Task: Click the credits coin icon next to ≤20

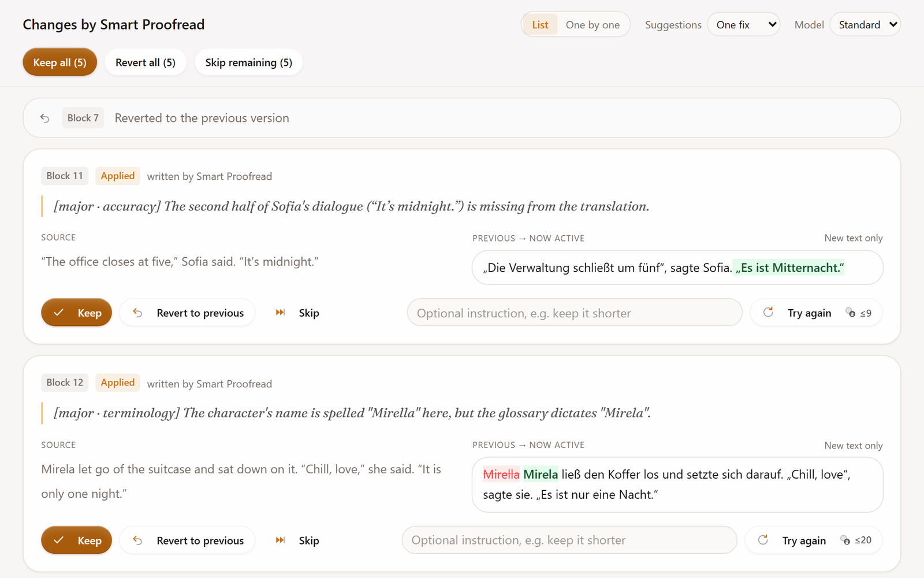Action: click(845, 540)
